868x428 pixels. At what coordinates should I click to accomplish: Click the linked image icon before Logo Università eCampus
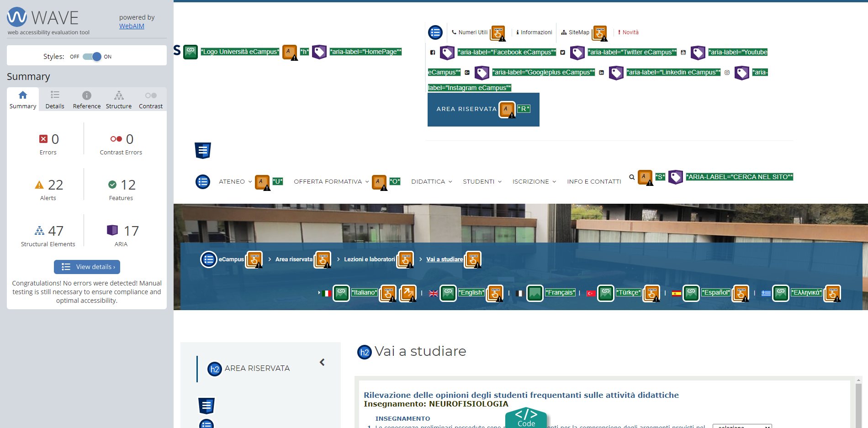click(191, 52)
